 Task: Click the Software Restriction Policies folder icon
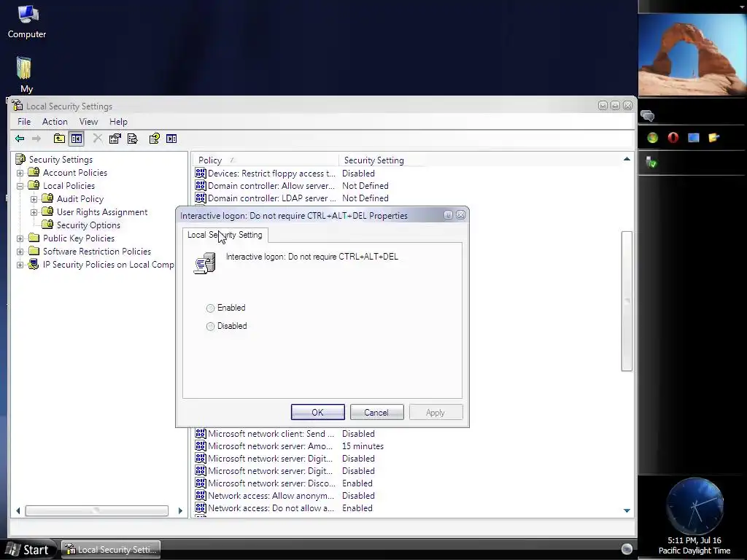tap(34, 251)
